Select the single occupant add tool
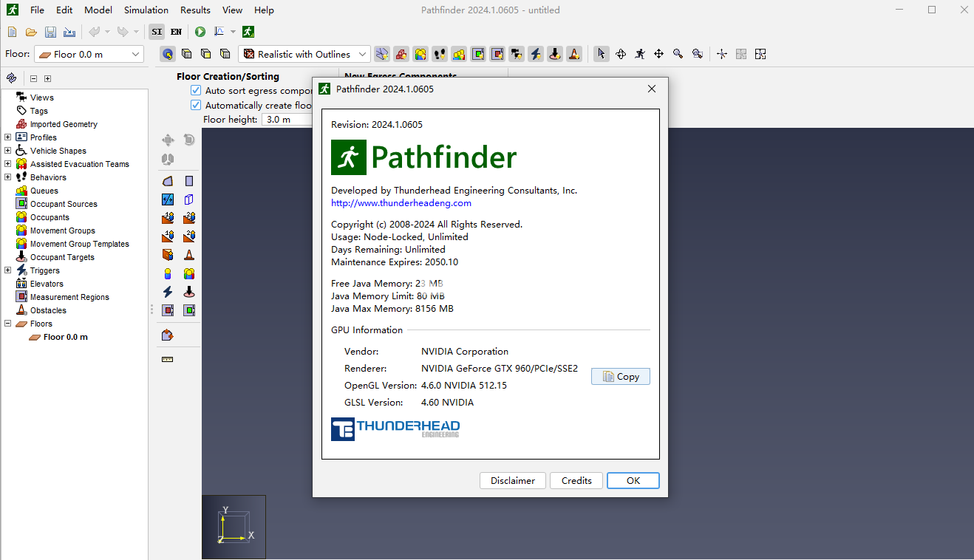The height and width of the screenshot is (560, 974). (168, 273)
